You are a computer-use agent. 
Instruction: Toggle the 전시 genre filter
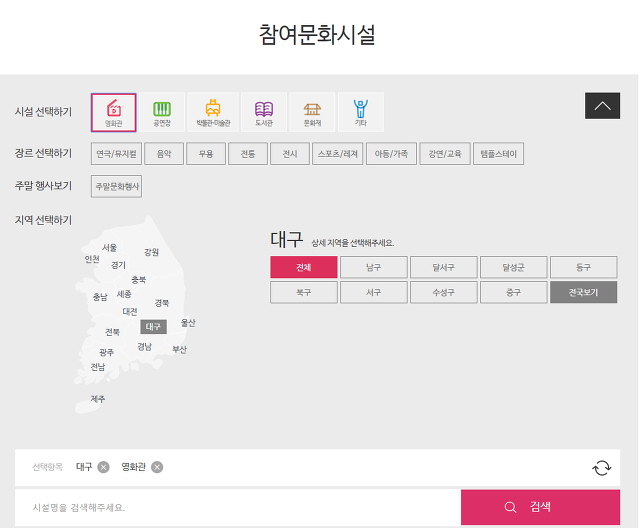(290, 154)
